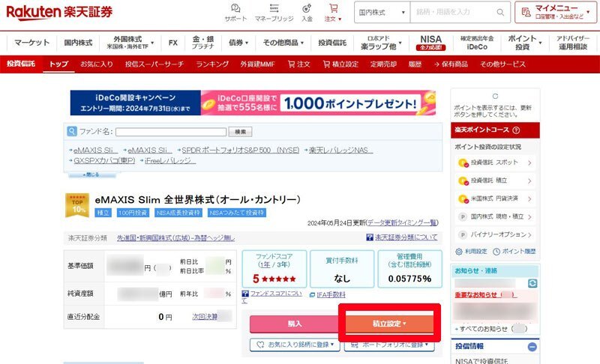Viewport: 600px width, 364px height.
Task: Open アドバイザー運用相談 menu item
Action: 572,43
